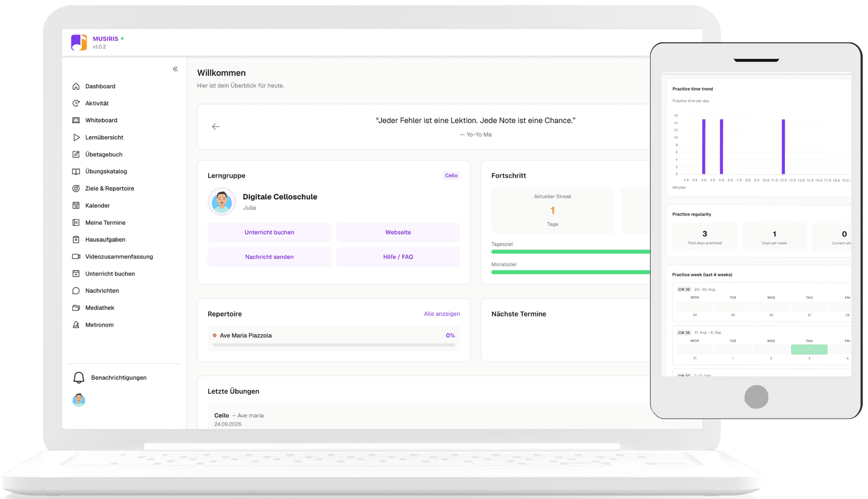This screenshot has width=868, height=499.
Task: Open the Mediathek menu label
Action: click(100, 307)
